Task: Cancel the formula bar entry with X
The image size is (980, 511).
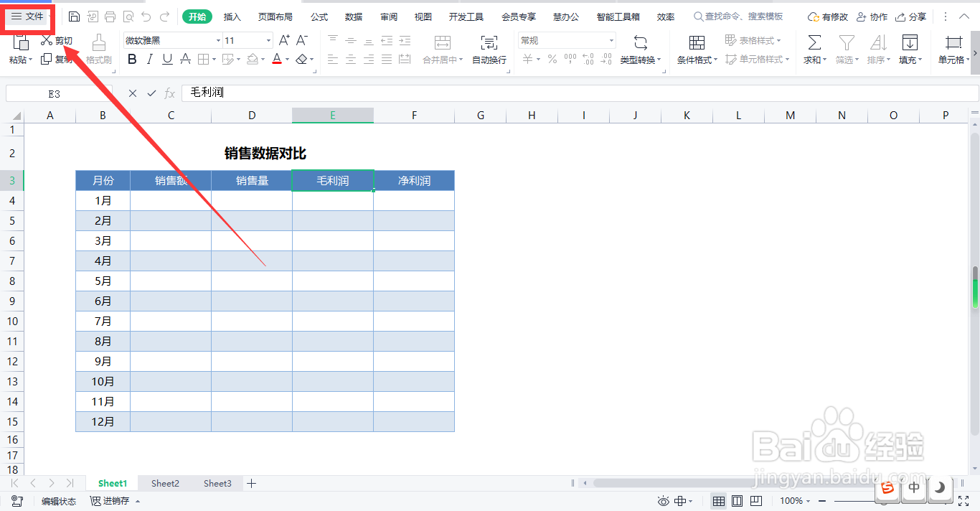Action: click(132, 93)
